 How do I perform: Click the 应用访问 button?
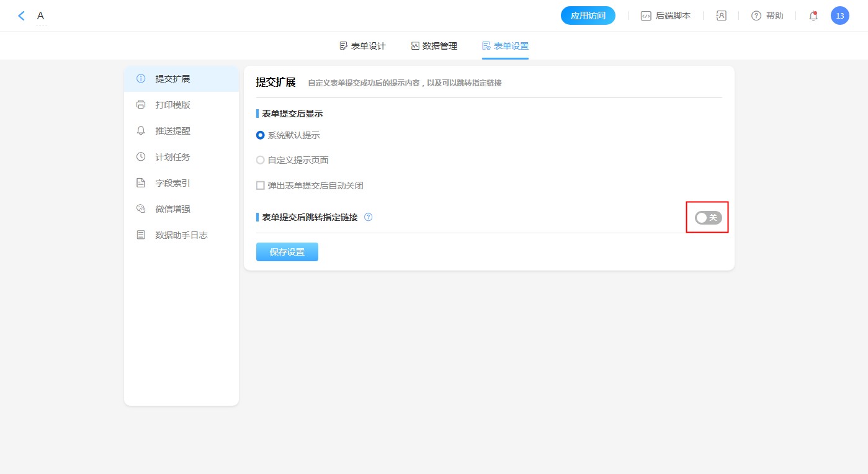[x=588, y=16]
